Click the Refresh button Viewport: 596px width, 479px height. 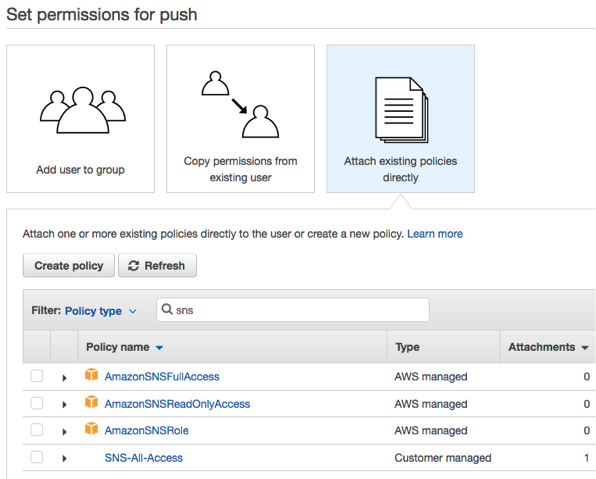[157, 265]
